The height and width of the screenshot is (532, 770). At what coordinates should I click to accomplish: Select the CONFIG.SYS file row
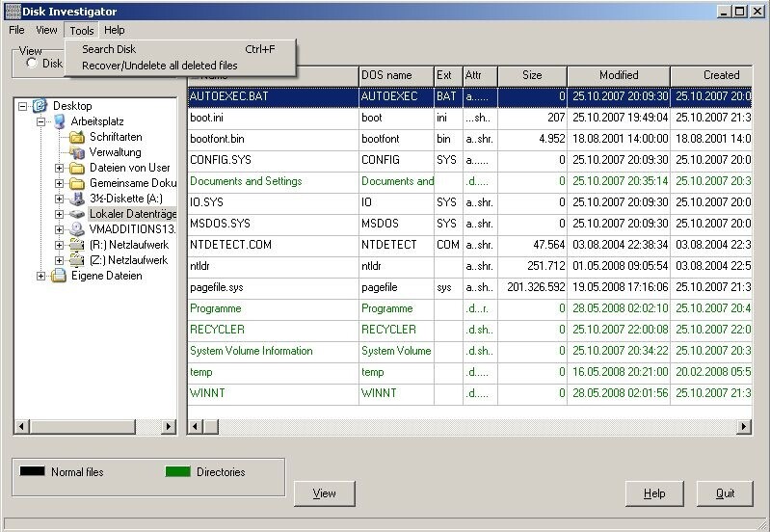(469, 160)
